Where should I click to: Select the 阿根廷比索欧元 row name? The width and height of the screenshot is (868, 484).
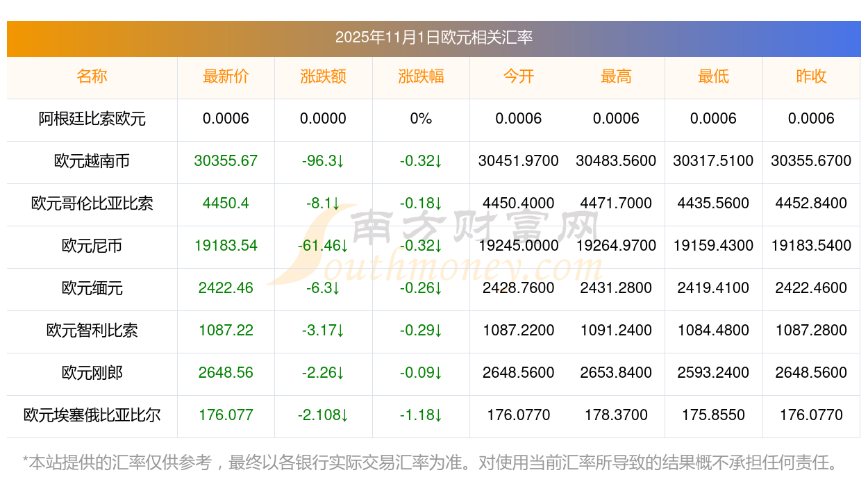pos(92,119)
